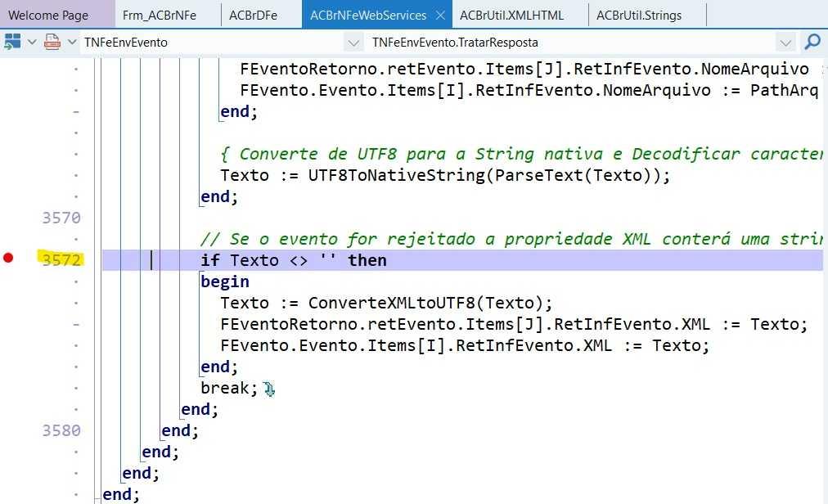The height and width of the screenshot is (504, 828).
Task: Click line number 3570 in gutter
Action: point(61,218)
